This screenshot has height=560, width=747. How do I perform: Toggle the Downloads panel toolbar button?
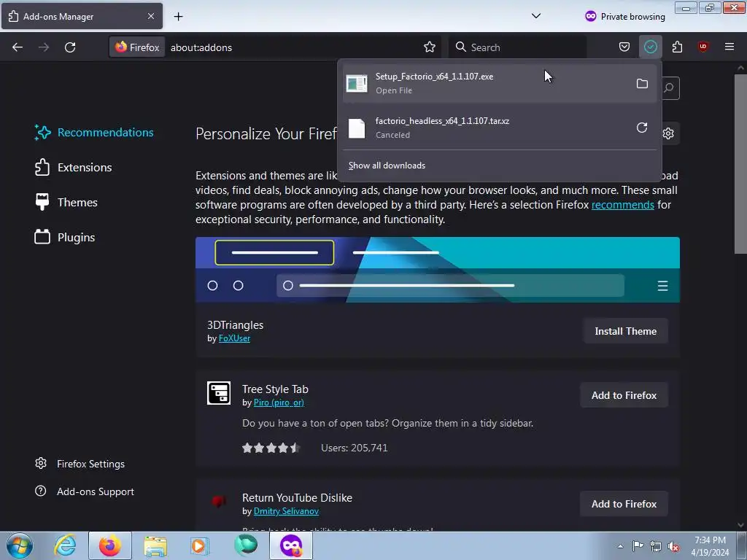(650, 47)
